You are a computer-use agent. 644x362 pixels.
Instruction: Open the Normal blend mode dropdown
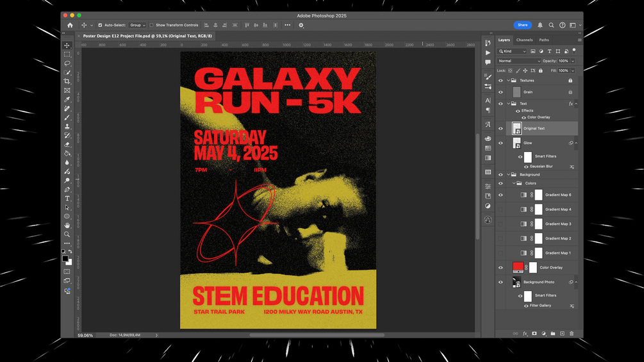pos(519,61)
